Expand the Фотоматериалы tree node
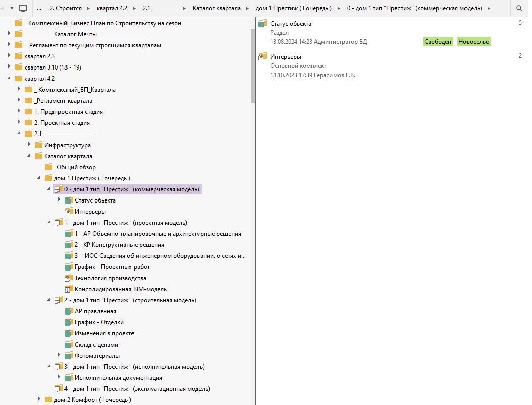The height and width of the screenshot is (405, 532). coord(59,356)
